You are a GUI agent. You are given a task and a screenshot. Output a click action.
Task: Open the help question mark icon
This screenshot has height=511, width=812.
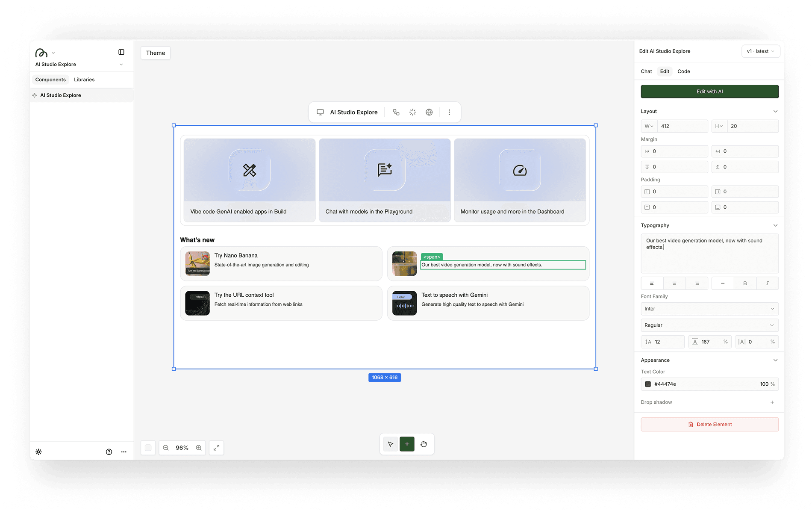tap(109, 452)
